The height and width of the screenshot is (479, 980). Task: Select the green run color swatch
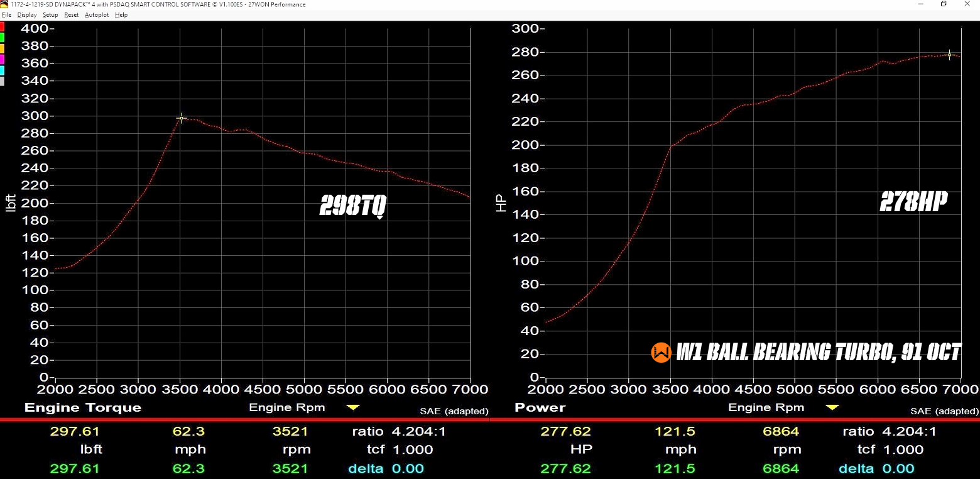[3, 38]
